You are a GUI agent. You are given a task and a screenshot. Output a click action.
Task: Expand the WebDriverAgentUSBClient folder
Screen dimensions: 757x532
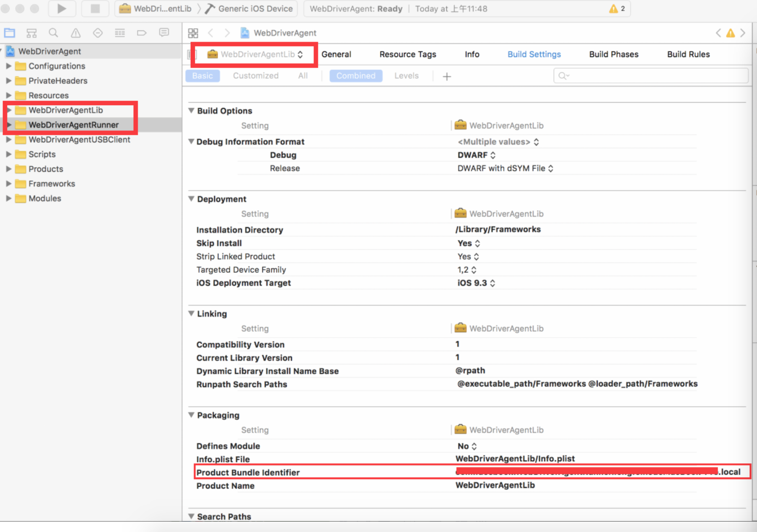(8, 139)
